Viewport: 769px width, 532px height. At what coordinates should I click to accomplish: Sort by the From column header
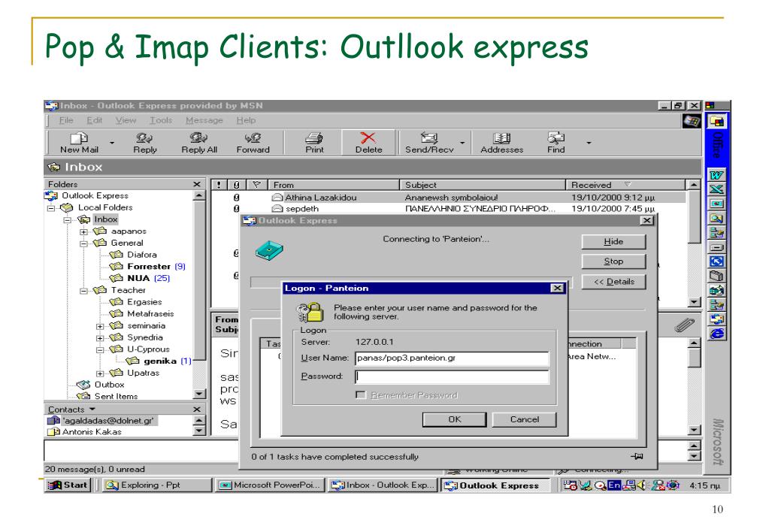[x=334, y=185]
